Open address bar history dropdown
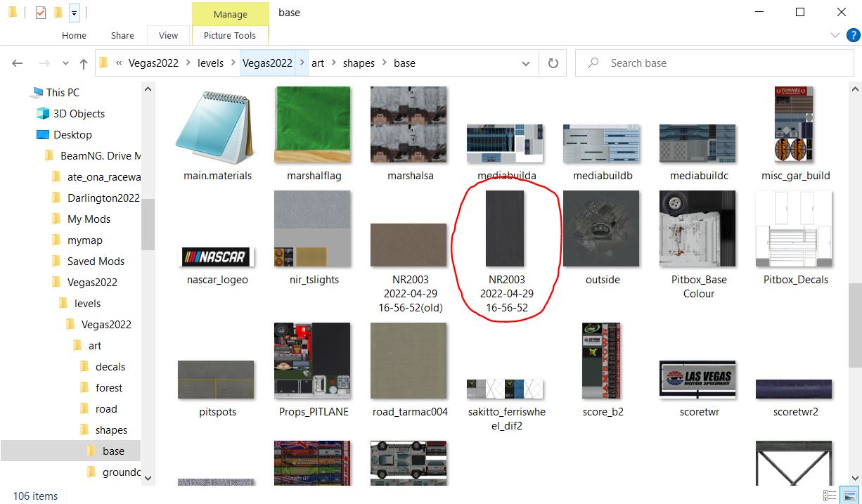Screen dimensions: 862x504 point(526,63)
